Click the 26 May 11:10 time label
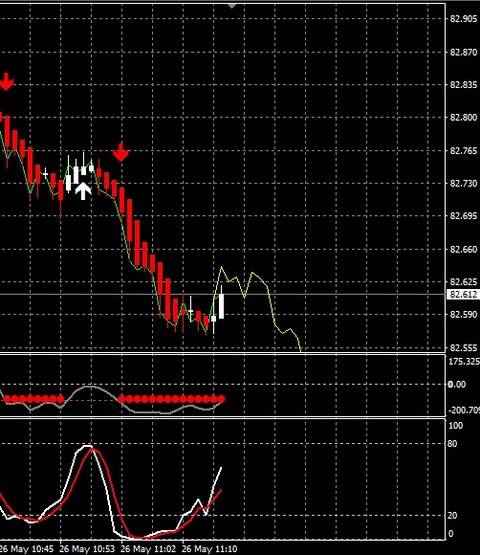 click(x=210, y=549)
